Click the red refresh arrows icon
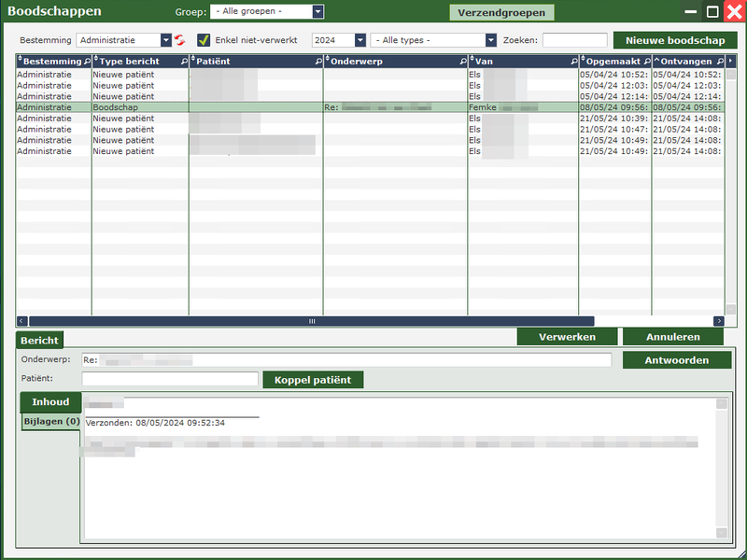The width and height of the screenshot is (747, 560). (x=180, y=40)
